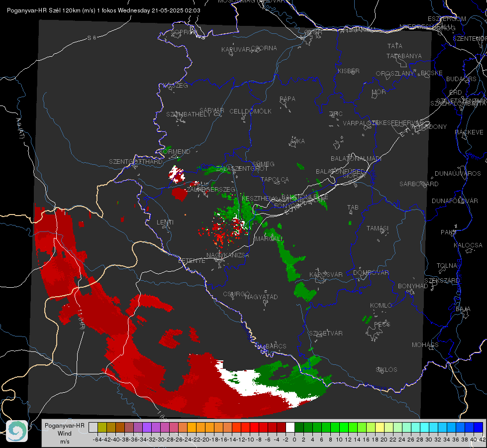
Task: Select the pale yellow swatch above 18
Action: (380, 427)
